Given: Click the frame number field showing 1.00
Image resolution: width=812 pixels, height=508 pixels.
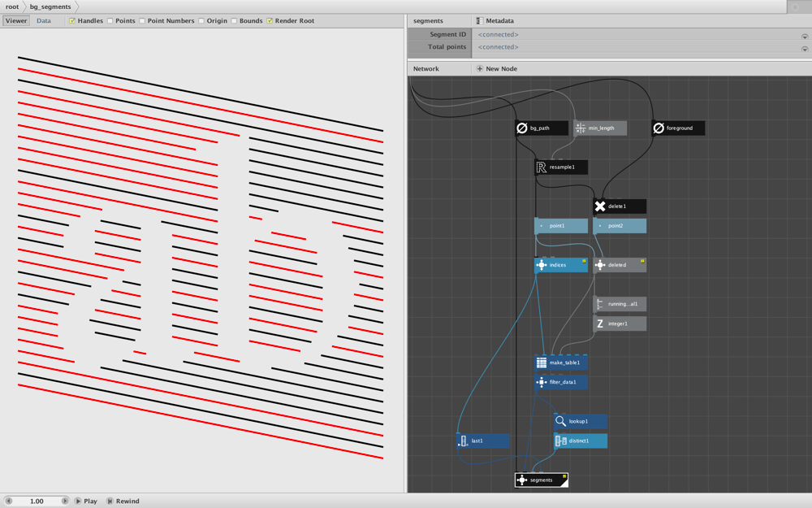Looking at the screenshot, I should click(x=37, y=501).
